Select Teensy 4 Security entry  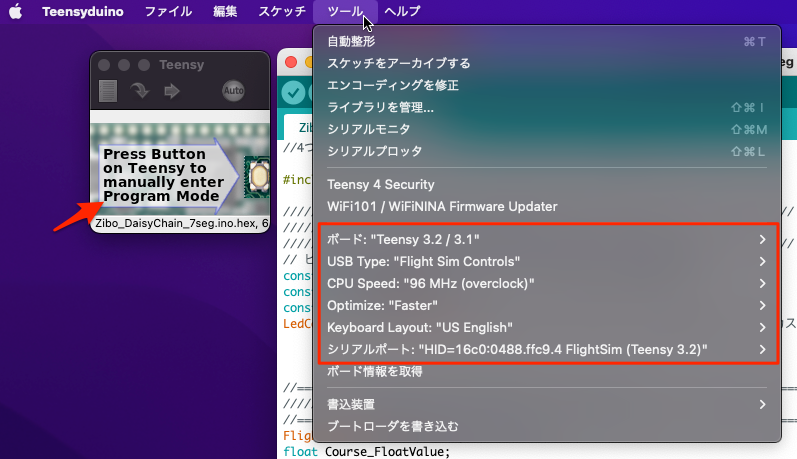click(x=547, y=185)
